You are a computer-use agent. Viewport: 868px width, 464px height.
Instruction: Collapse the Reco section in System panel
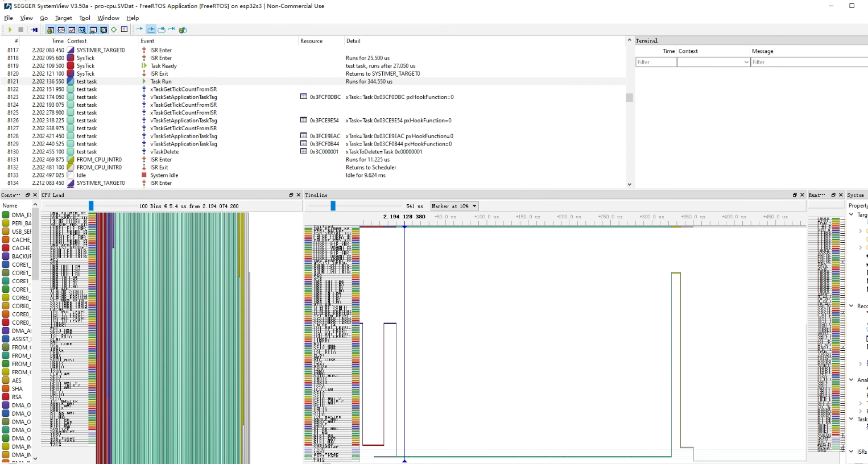[852, 306]
